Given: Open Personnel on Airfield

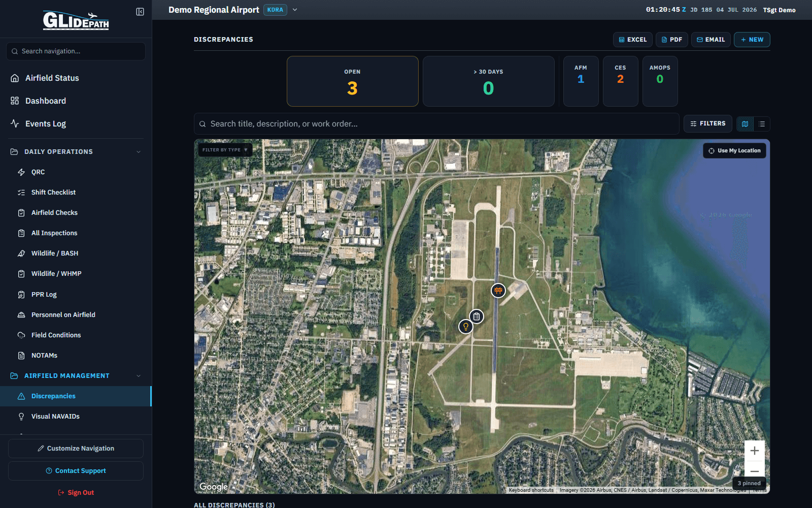Looking at the screenshot, I should [76, 314].
